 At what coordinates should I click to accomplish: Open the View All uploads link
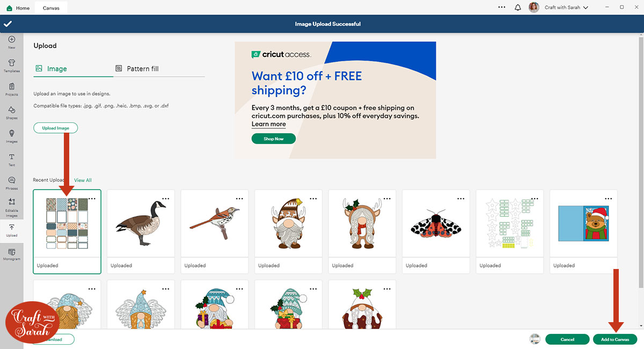point(83,180)
